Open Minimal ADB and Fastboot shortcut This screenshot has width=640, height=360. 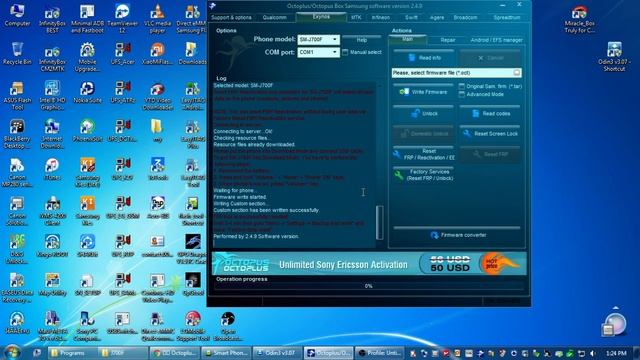(87, 19)
